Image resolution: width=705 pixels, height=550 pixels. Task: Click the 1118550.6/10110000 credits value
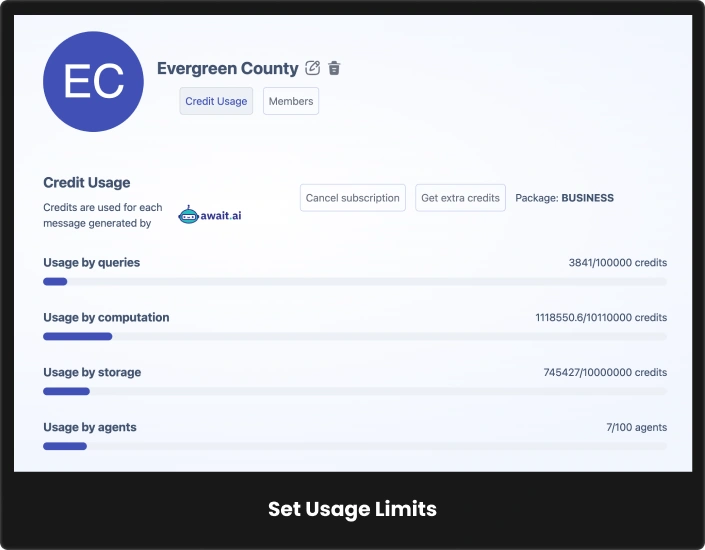click(601, 317)
